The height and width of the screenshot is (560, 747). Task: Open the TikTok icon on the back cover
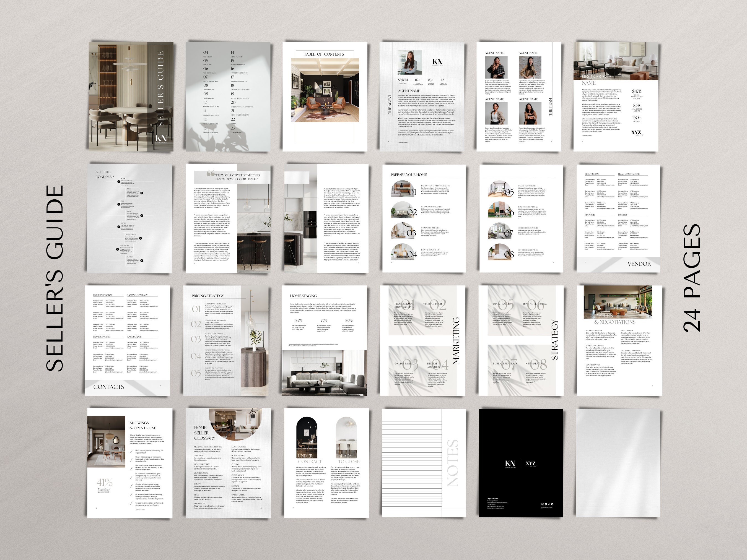pyautogui.click(x=549, y=504)
